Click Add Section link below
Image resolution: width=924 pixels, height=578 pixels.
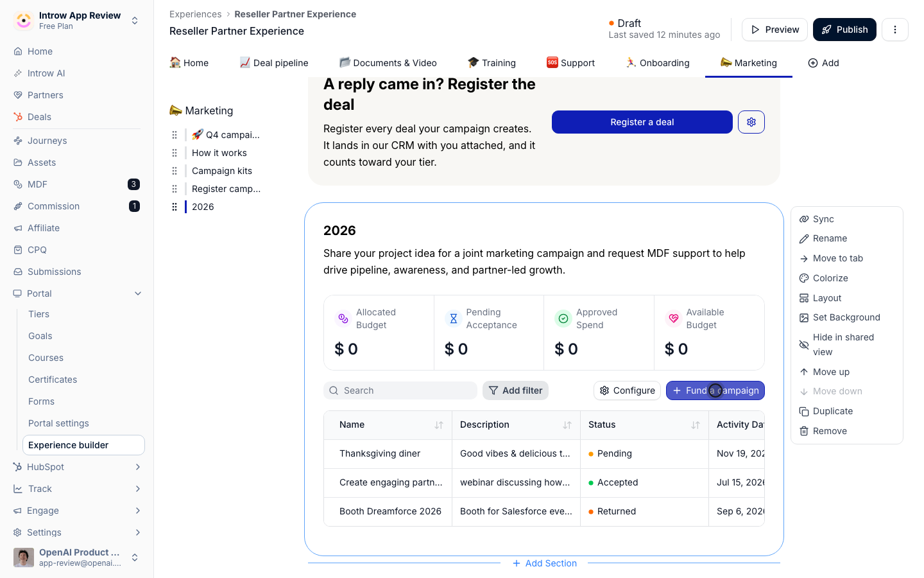[x=544, y=563]
